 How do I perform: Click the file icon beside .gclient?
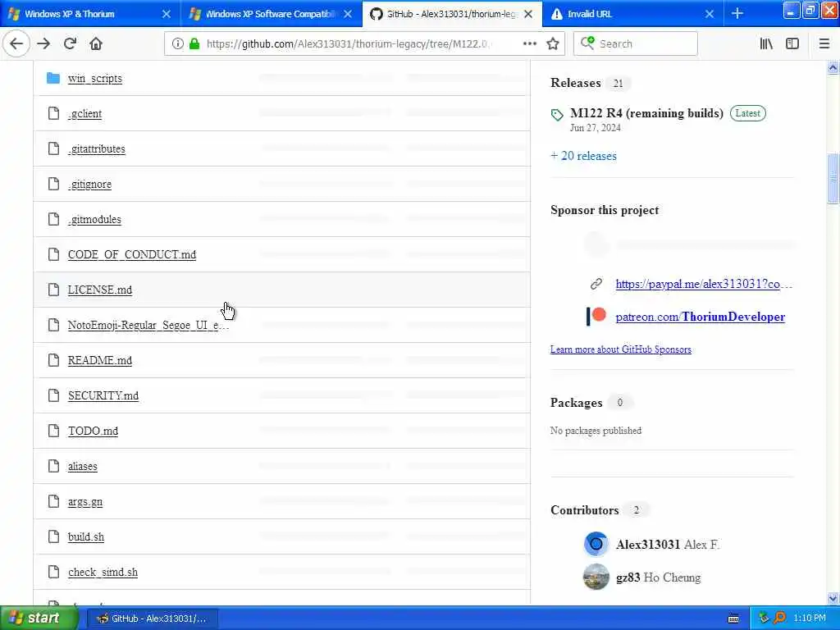point(53,113)
